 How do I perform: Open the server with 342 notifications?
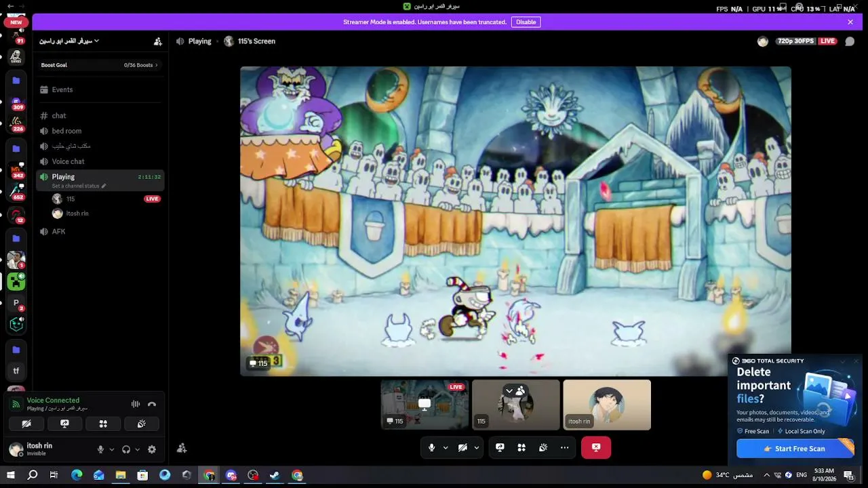16,171
